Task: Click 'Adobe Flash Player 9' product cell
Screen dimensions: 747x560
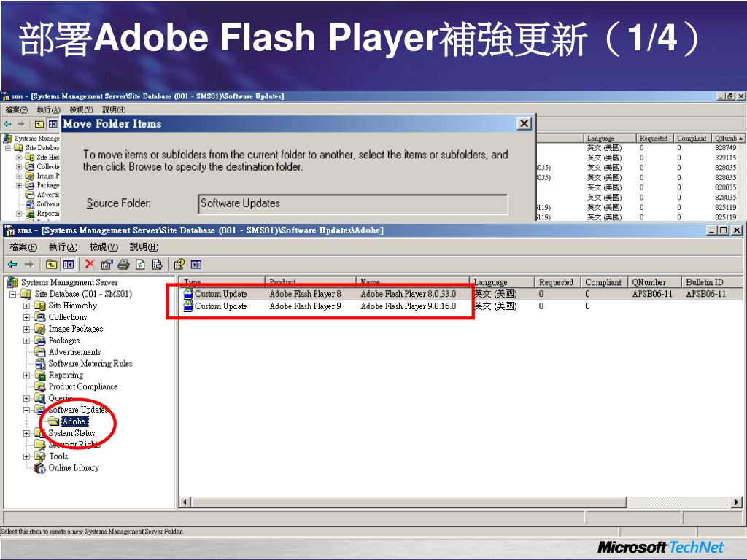Action: 306,306
